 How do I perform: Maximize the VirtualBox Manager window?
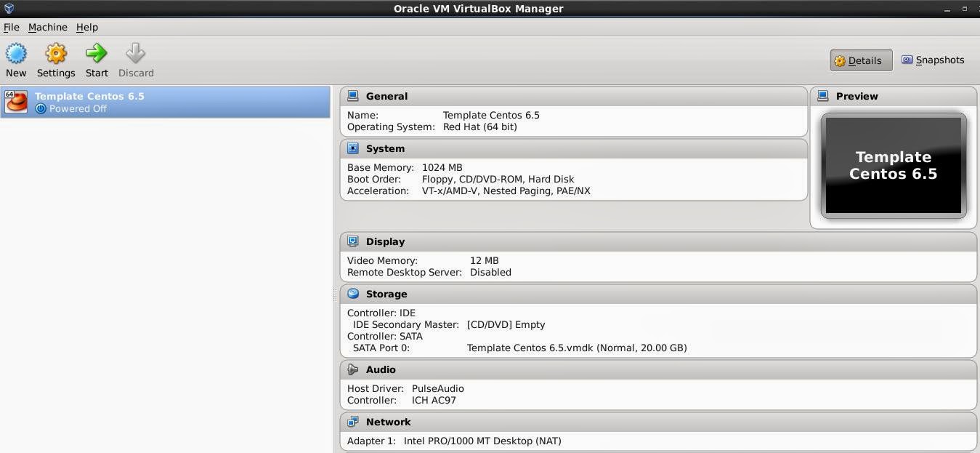[965, 9]
